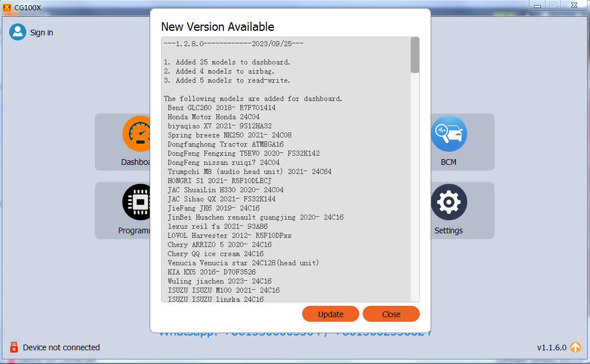Viewport: 590px width, 364px height.
Task: Minimize the CG100X window
Action: [x=537, y=6]
